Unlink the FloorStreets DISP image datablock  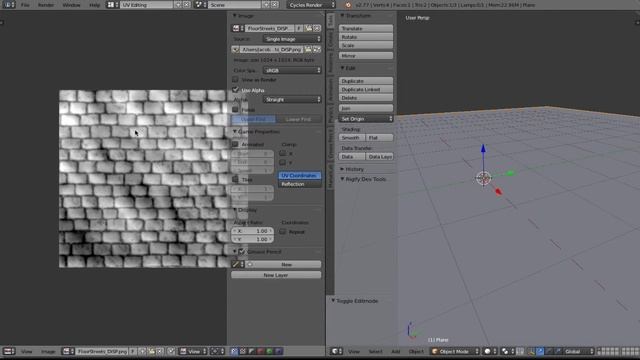click(x=317, y=28)
